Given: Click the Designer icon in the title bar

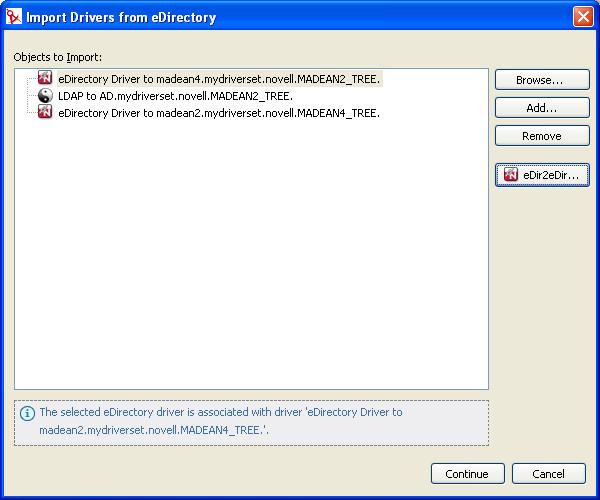Looking at the screenshot, I should (14, 17).
